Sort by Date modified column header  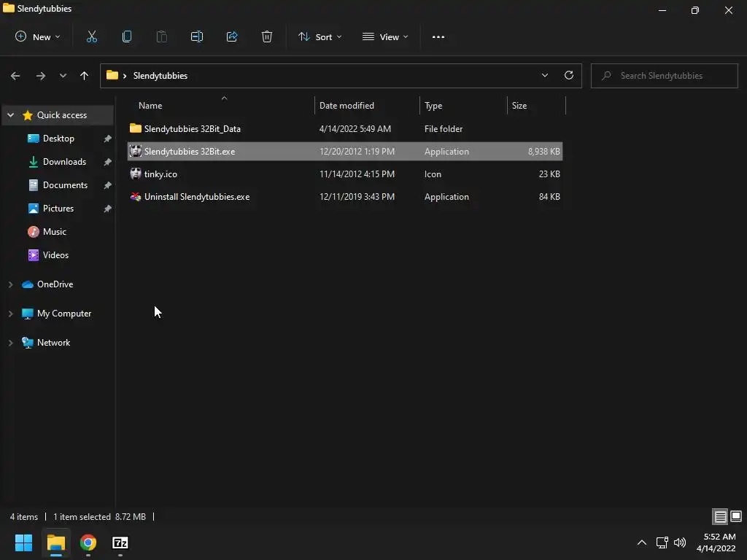pos(347,106)
